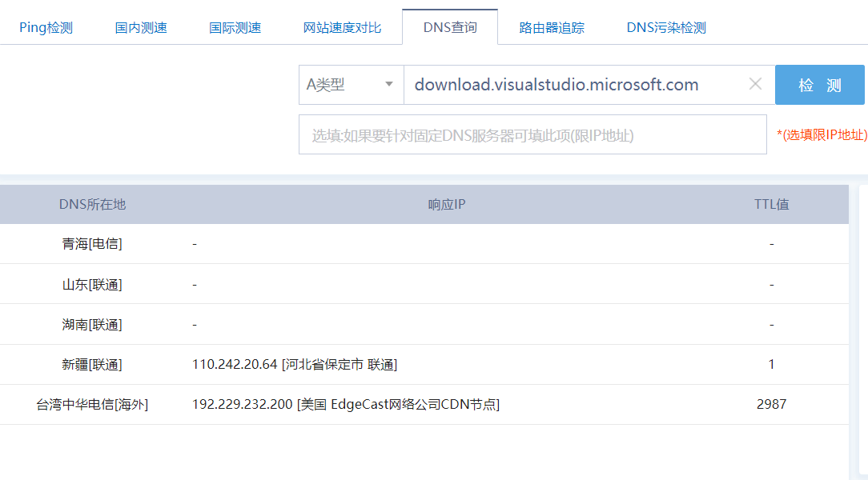Click the 响应IP column header

click(x=447, y=205)
